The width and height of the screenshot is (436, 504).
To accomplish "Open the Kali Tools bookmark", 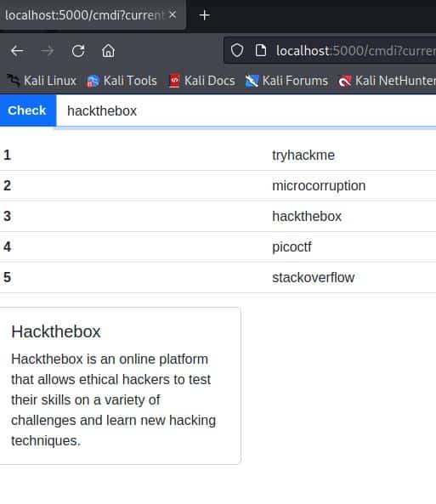I will (x=122, y=81).
